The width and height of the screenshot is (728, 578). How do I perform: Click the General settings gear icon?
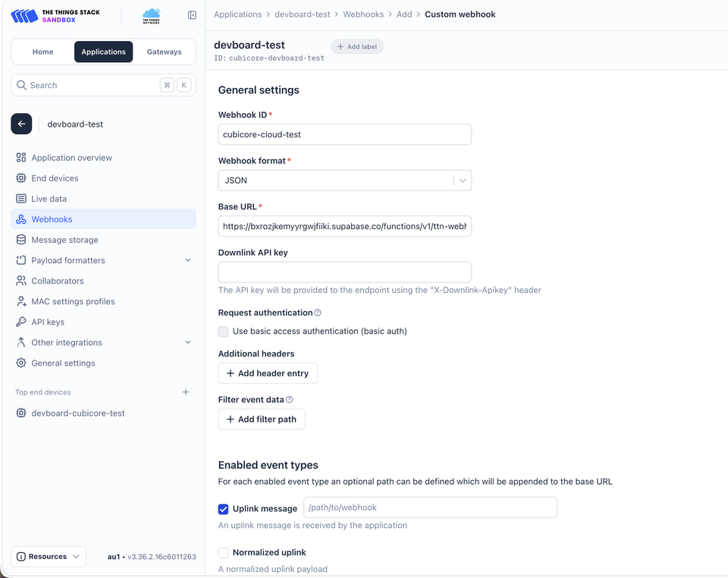[x=21, y=363]
